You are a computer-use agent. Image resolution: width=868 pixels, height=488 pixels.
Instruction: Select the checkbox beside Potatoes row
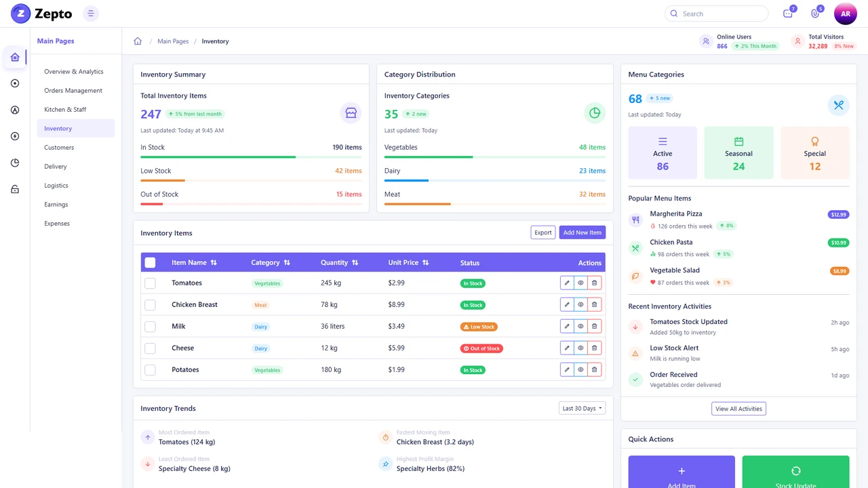click(150, 369)
